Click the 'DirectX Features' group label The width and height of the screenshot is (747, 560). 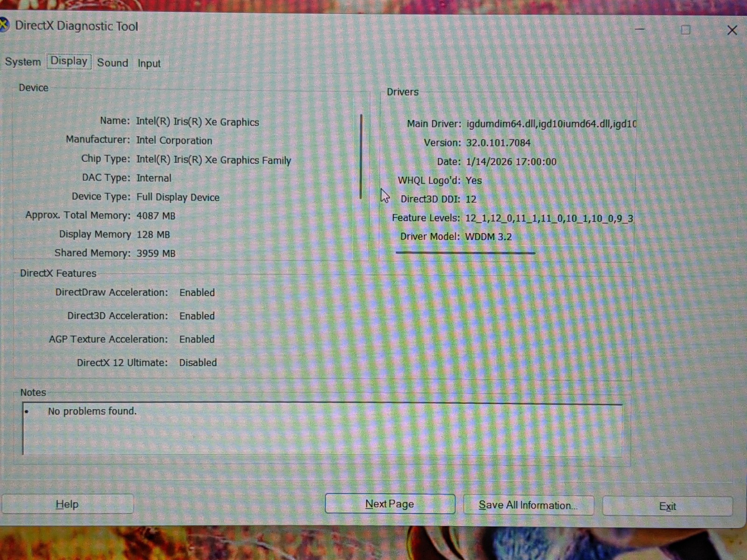58,273
